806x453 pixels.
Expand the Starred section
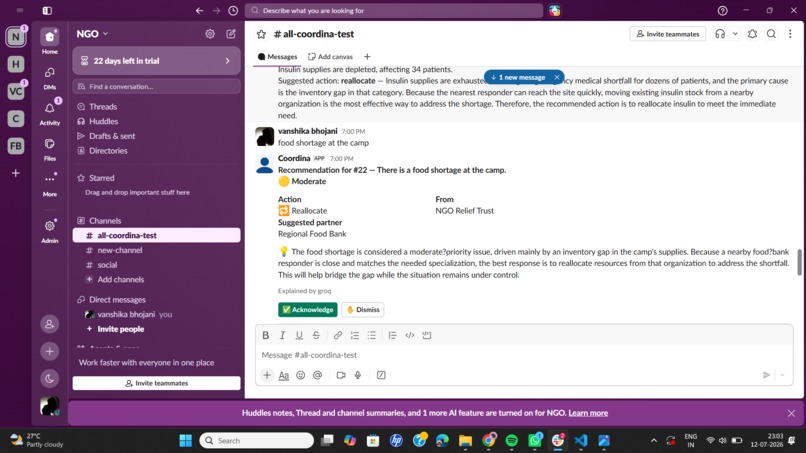click(102, 178)
